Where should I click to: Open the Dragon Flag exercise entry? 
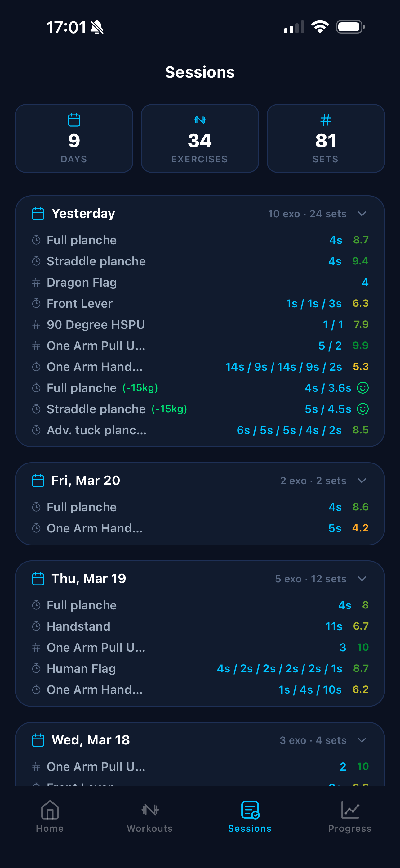[x=82, y=283]
